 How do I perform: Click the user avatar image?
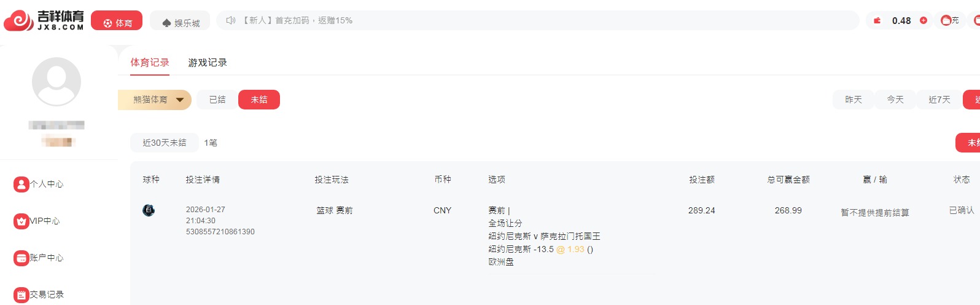[56, 82]
